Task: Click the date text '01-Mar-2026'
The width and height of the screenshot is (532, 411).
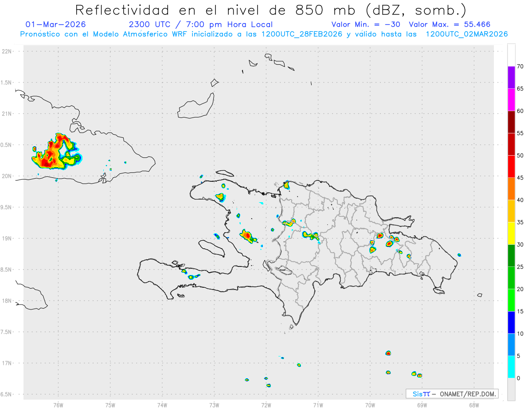Action: (x=56, y=24)
